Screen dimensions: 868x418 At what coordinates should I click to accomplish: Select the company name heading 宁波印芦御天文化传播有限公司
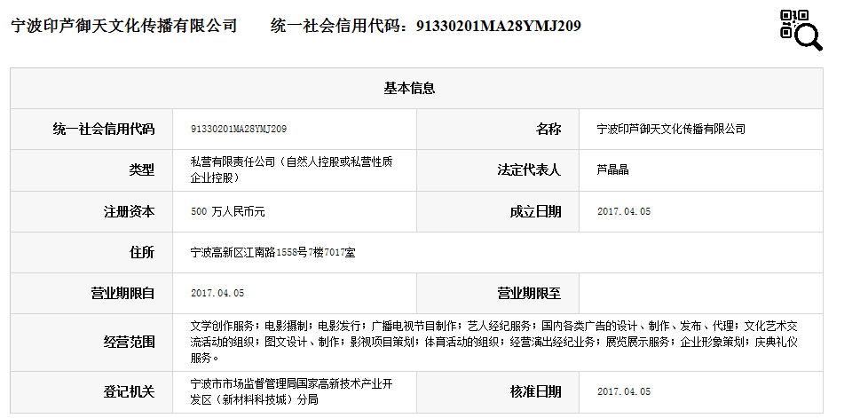[124, 26]
